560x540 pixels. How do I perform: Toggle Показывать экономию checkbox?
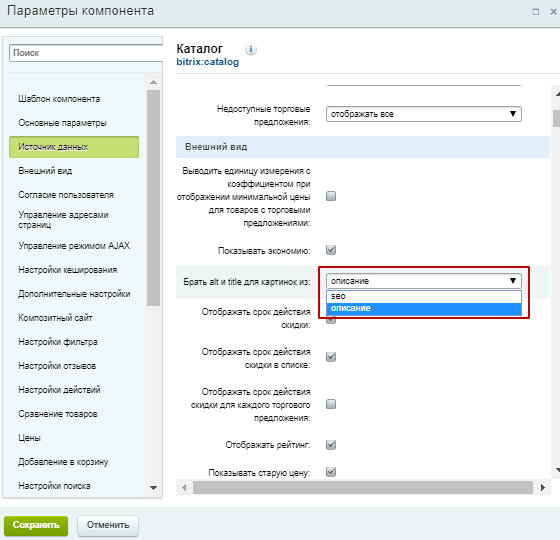331,250
